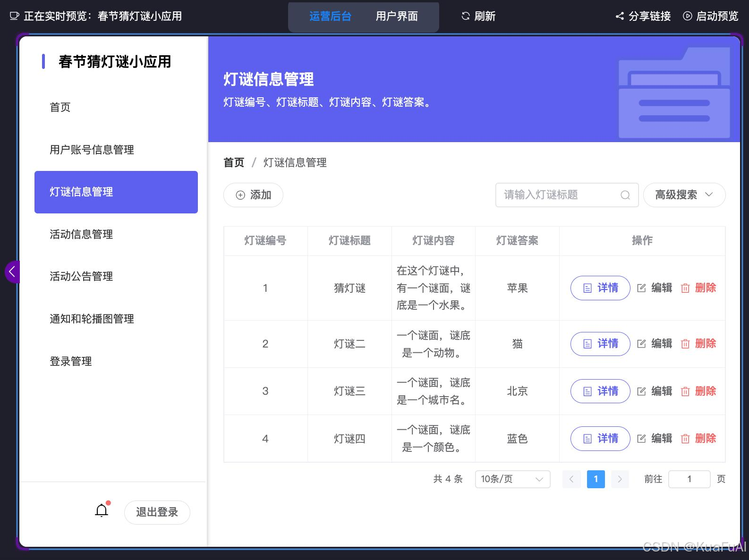This screenshot has height=560, width=749.
Task: Open details for riddle 灯谜四
Action: [600, 439]
